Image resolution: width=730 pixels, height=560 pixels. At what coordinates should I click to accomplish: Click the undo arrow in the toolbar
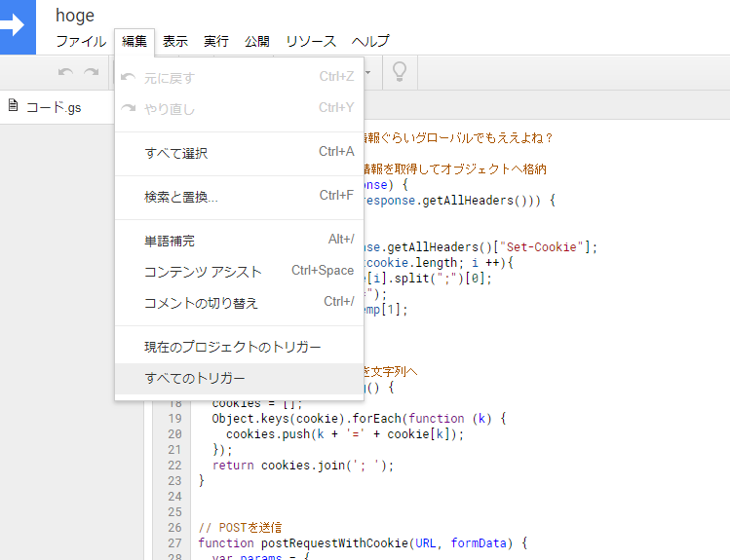[65, 71]
